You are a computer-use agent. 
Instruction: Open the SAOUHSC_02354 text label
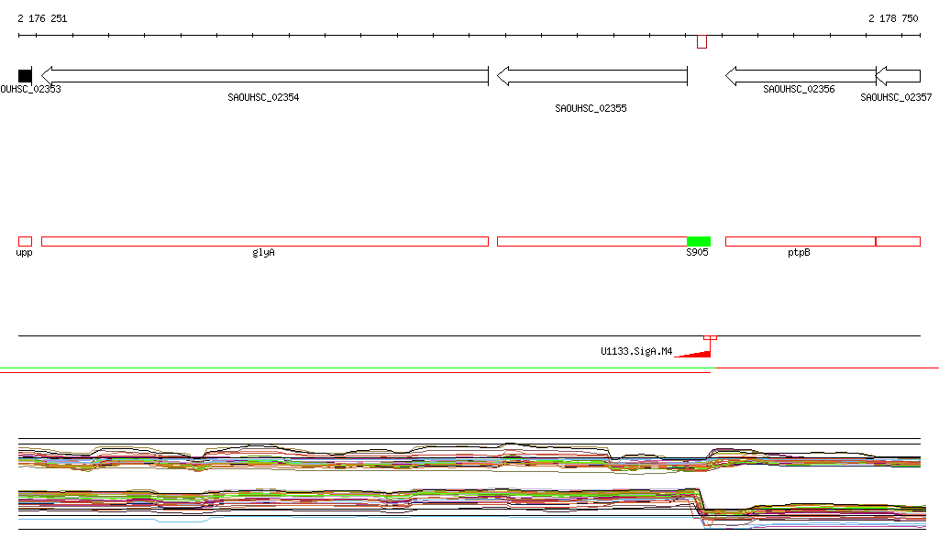pos(263,97)
